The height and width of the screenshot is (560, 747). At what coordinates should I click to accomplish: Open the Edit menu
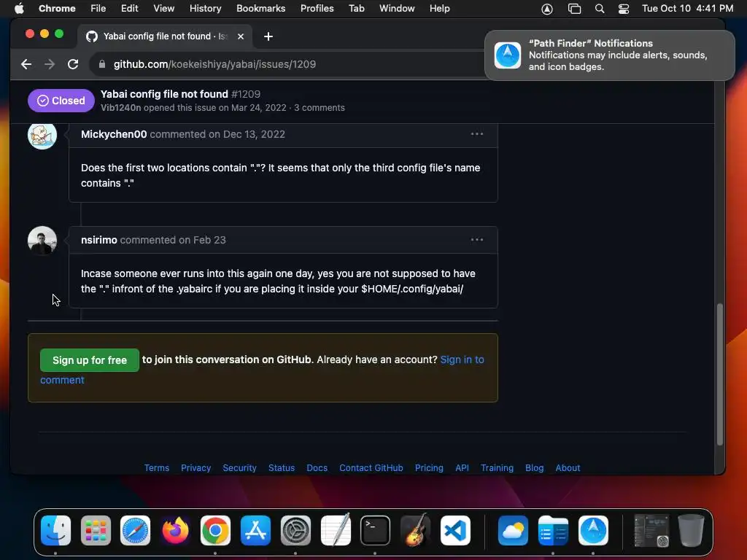[129, 9]
